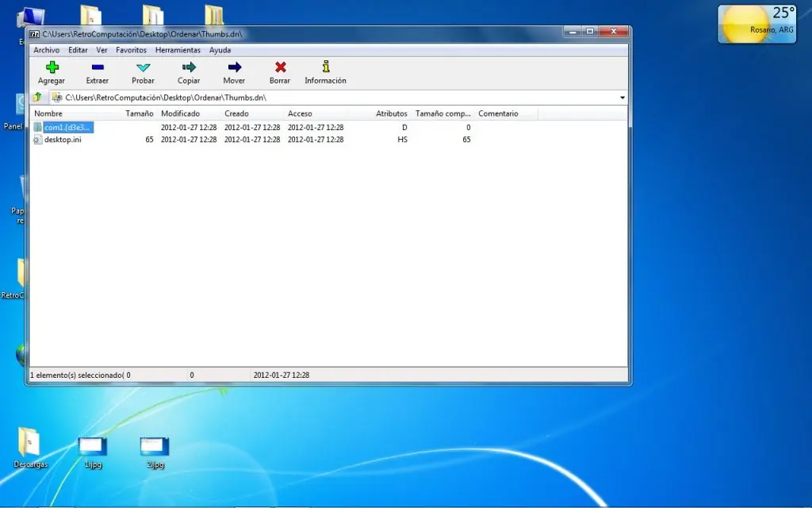
Task: Click status bar text '1 elemento(s) seleccionado('
Action: 77,375
